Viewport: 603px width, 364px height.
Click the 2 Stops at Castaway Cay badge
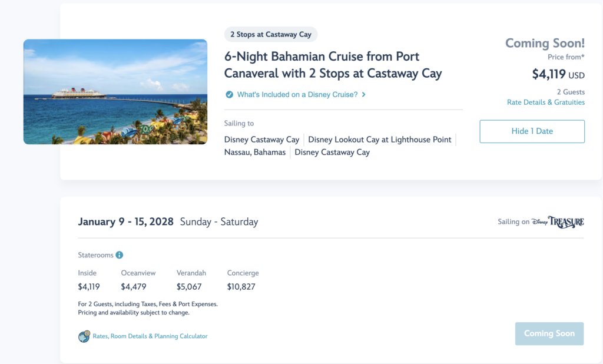click(x=271, y=34)
